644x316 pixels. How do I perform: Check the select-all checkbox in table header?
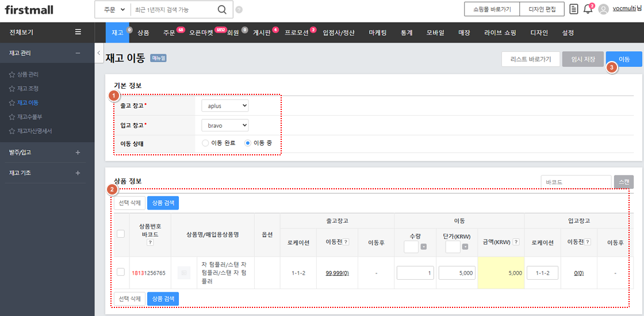point(121,234)
